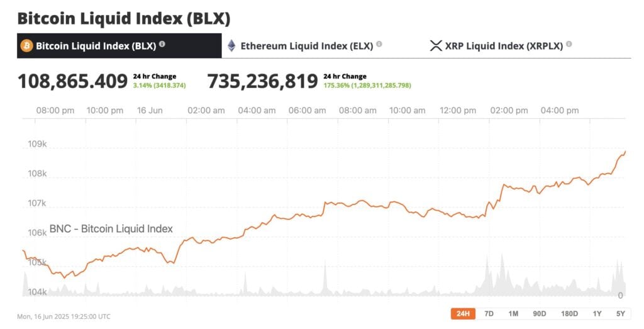Click the XRP logo icon
Image resolution: width=644 pixels, height=329 pixels.
(x=436, y=46)
